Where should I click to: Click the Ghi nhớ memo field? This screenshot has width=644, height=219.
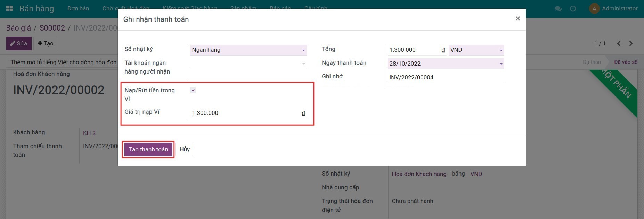446,78
